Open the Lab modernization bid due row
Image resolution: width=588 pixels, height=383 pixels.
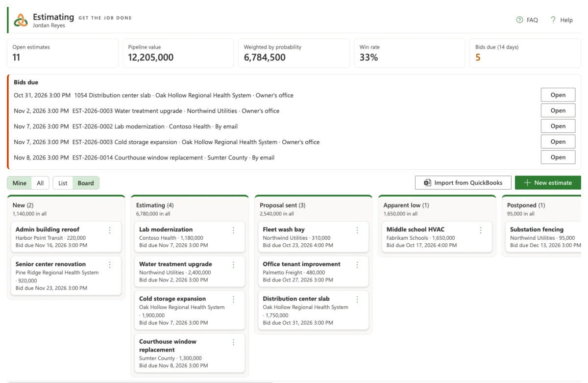coord(558,126)
